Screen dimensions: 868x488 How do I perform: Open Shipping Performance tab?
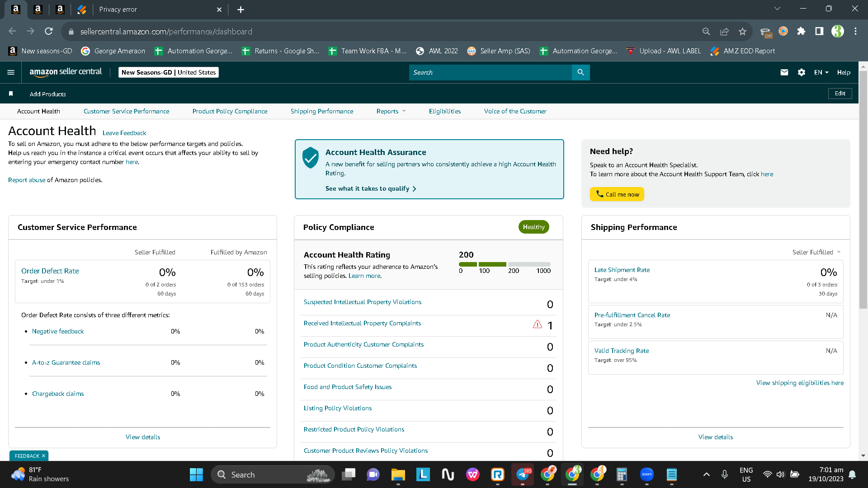coord(322,111)
